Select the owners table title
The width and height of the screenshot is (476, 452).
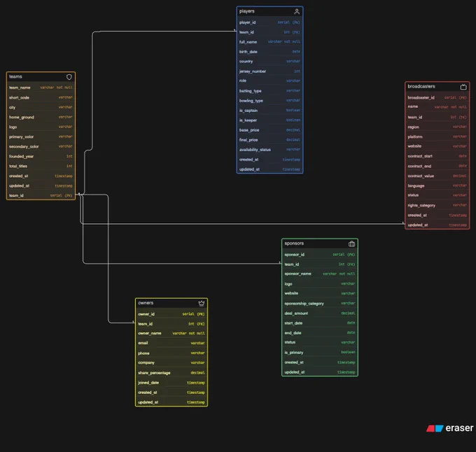point(146,303)
